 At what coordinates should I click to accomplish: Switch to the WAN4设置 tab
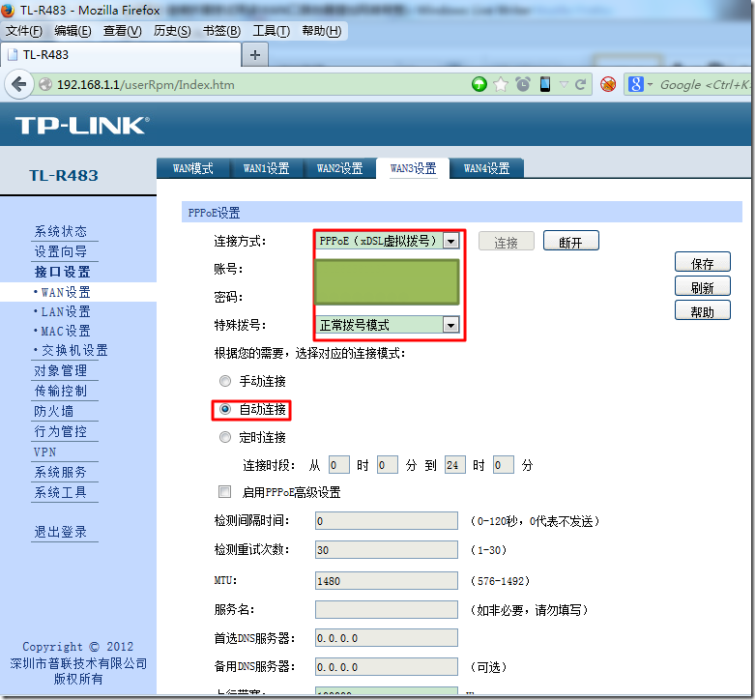tap(486, 168)
